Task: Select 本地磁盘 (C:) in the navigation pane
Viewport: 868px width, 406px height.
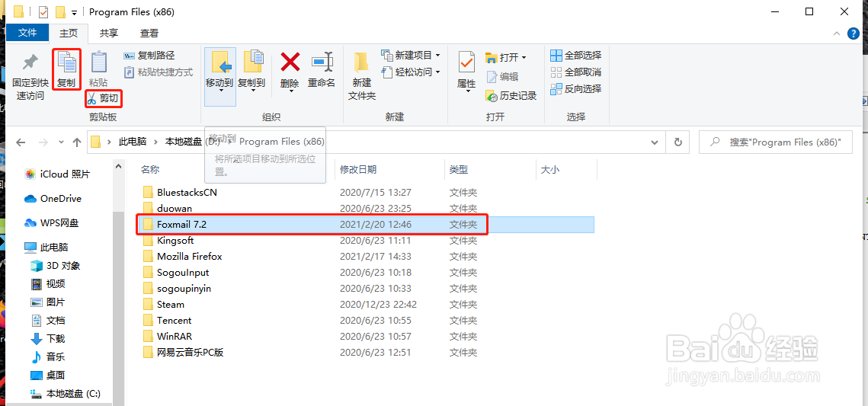Action: pos(66,394)
